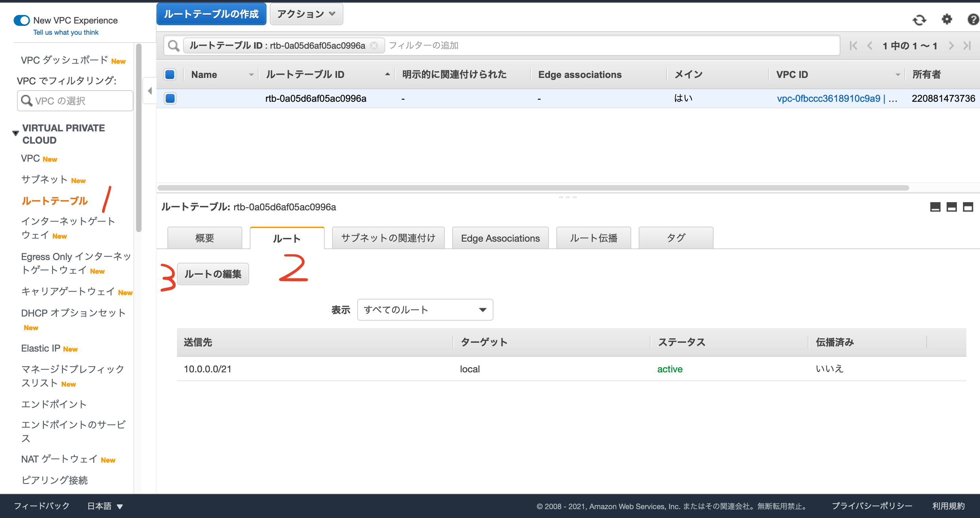
Task: Check the select-all header checkbox
Action: [170, 74]
